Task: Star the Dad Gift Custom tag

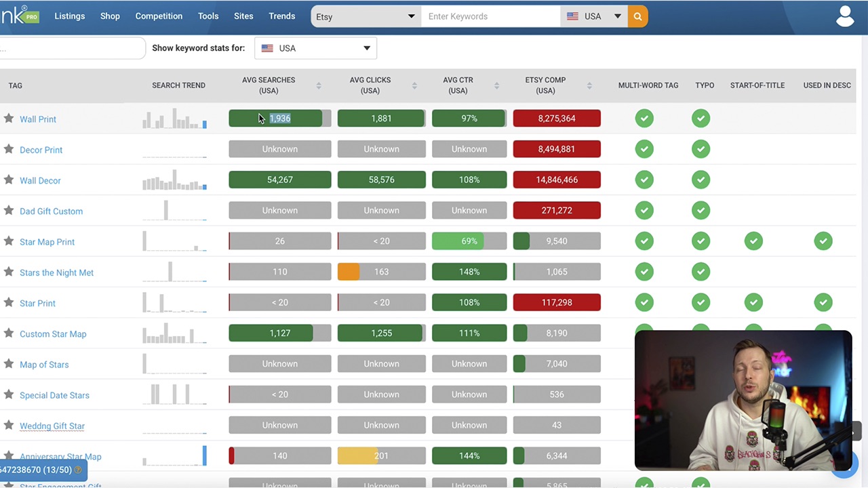Action: [x=9, y=211]
